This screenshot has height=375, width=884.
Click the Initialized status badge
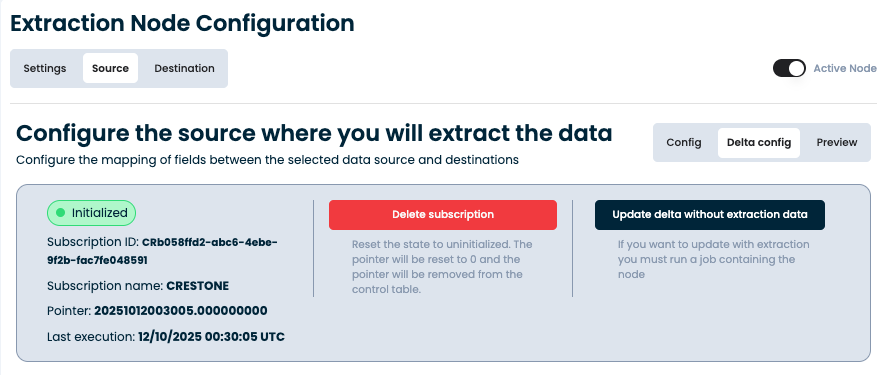pyautogui.click(x=91, y=213)
